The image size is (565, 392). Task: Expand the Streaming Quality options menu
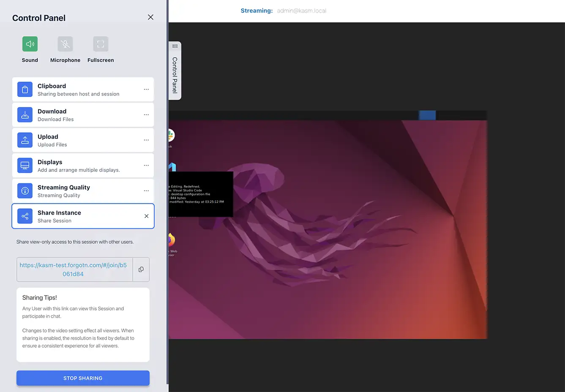[x=146, y=191]
